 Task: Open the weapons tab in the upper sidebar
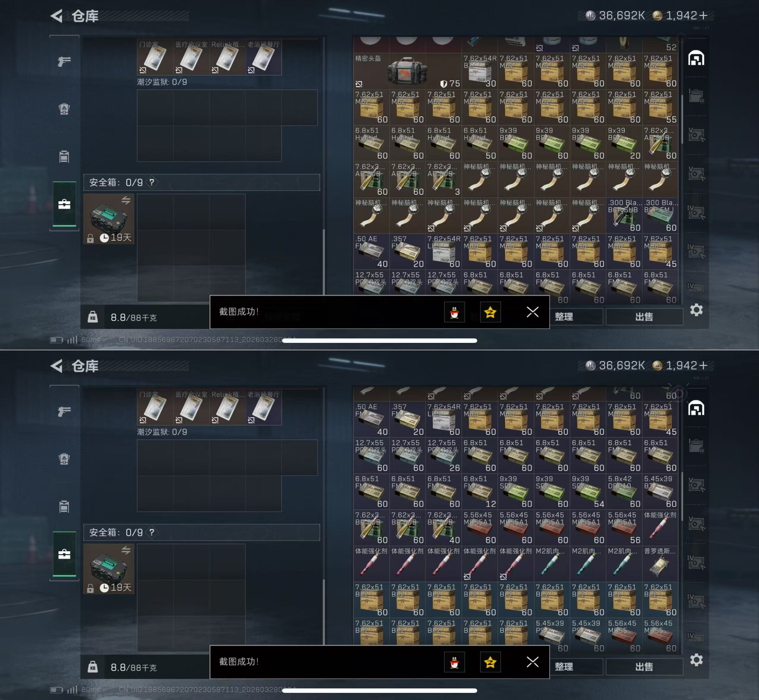coord(64,61)
